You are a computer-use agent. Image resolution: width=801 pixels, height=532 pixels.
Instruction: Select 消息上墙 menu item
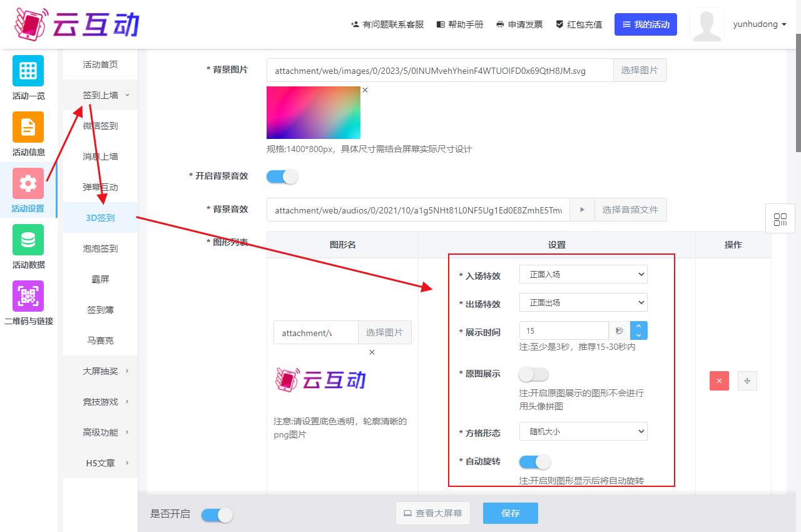[100, 156]
